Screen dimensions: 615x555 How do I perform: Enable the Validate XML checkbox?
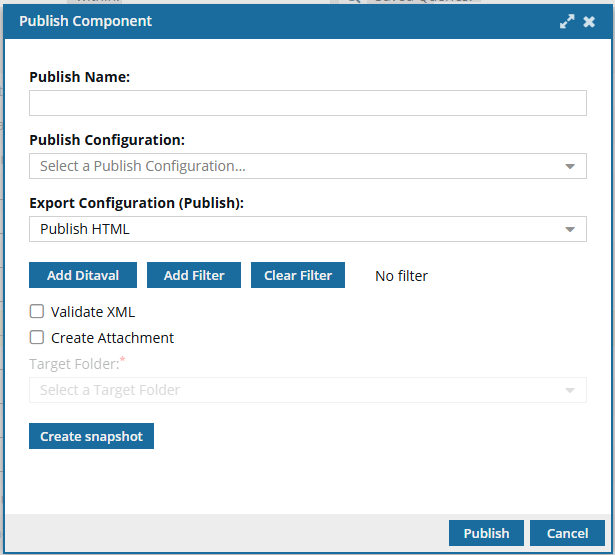[37, 311]
